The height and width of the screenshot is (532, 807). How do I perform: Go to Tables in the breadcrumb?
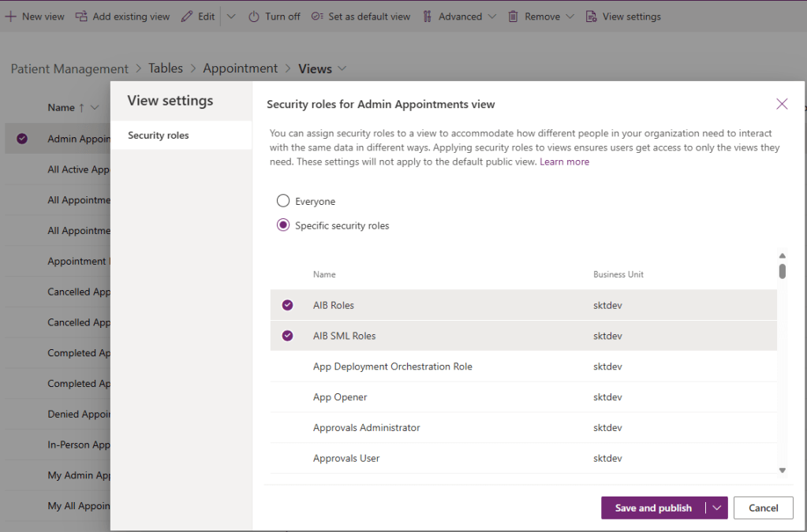point(166,69)
